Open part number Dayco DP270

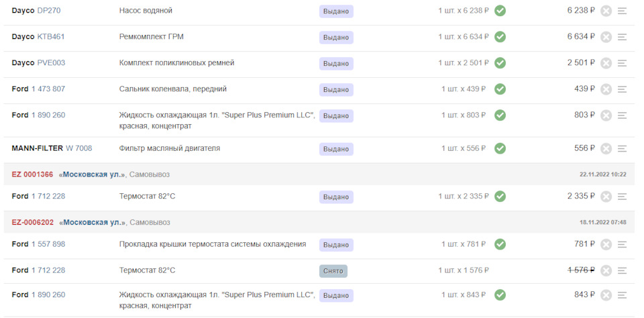[49, 11]
